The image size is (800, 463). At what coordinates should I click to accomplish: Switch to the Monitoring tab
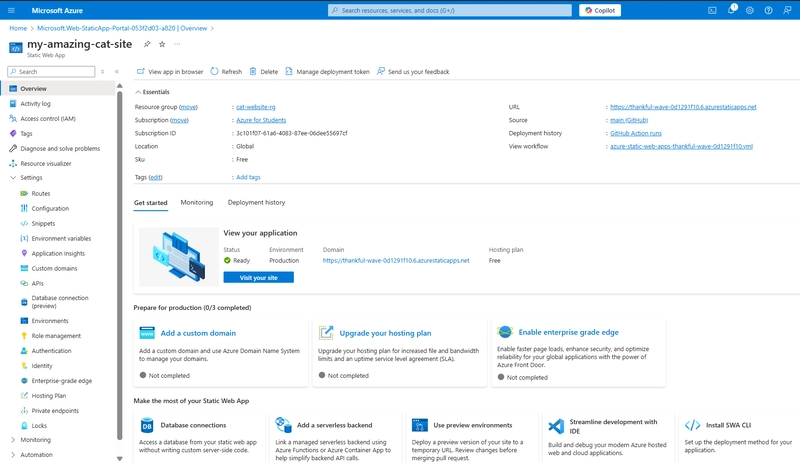(x=197, y=203)
